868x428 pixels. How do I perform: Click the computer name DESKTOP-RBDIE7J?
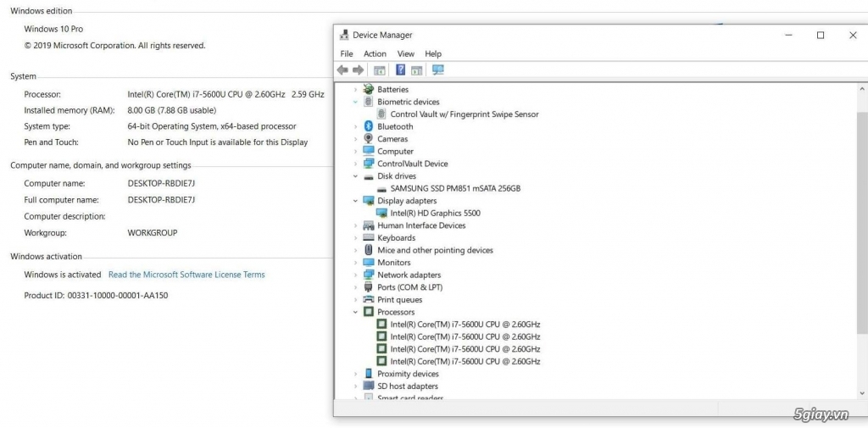(161, 183)
